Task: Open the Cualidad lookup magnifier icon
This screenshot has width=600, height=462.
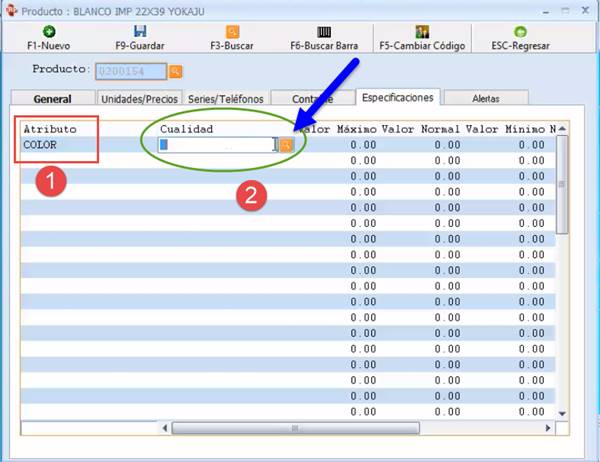Action: point(285,145)
